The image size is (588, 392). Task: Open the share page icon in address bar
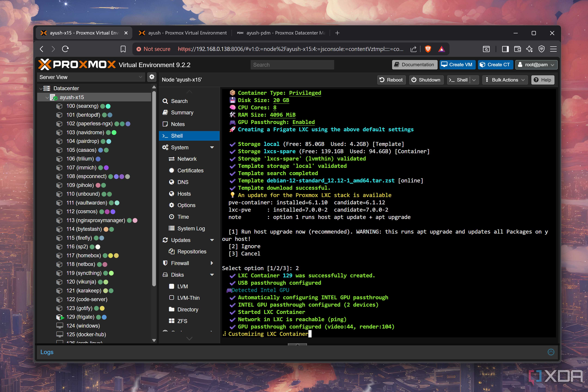[x=414, y=49]
